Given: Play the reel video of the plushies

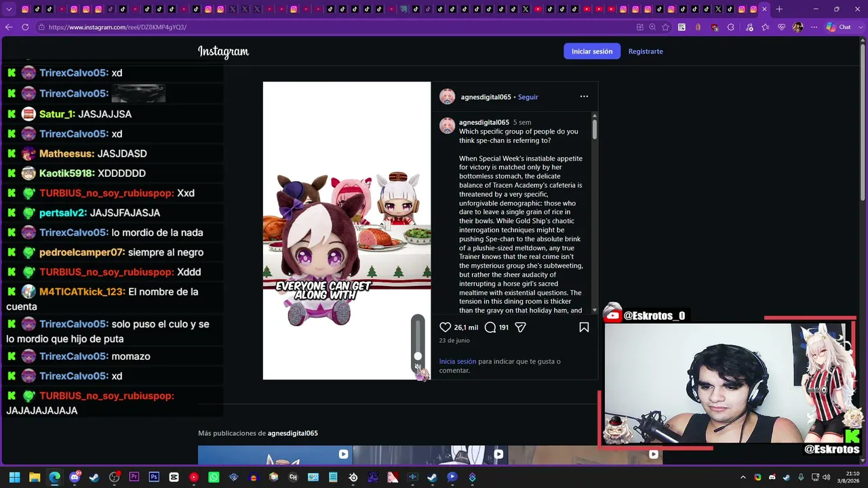Looking at the screenshot, I should click(347, 230).
